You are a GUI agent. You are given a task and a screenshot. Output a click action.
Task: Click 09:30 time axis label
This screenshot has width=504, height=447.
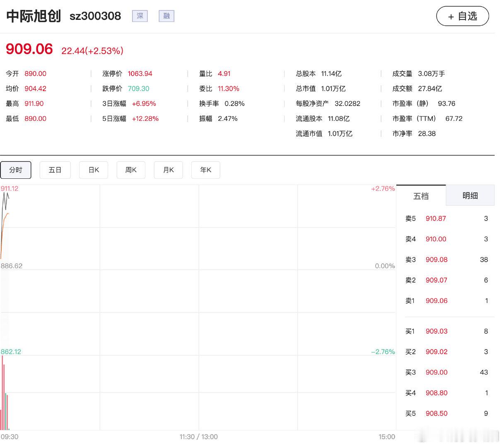(10, 437)
